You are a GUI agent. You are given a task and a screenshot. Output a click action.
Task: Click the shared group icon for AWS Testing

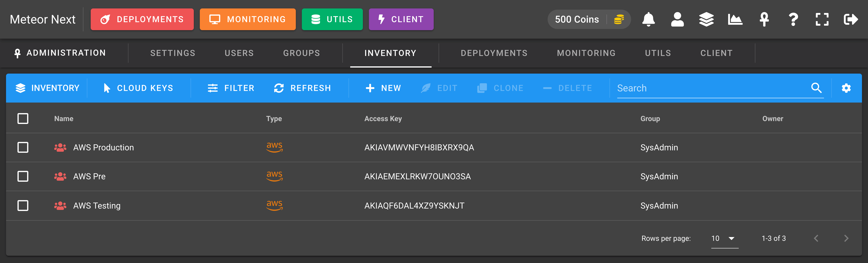click(60, 206)
